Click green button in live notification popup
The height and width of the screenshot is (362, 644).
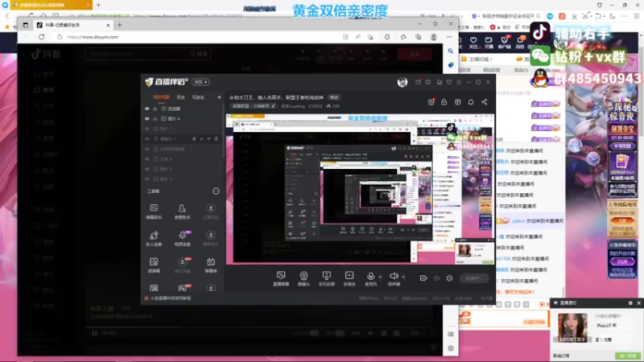coord(627,356)
